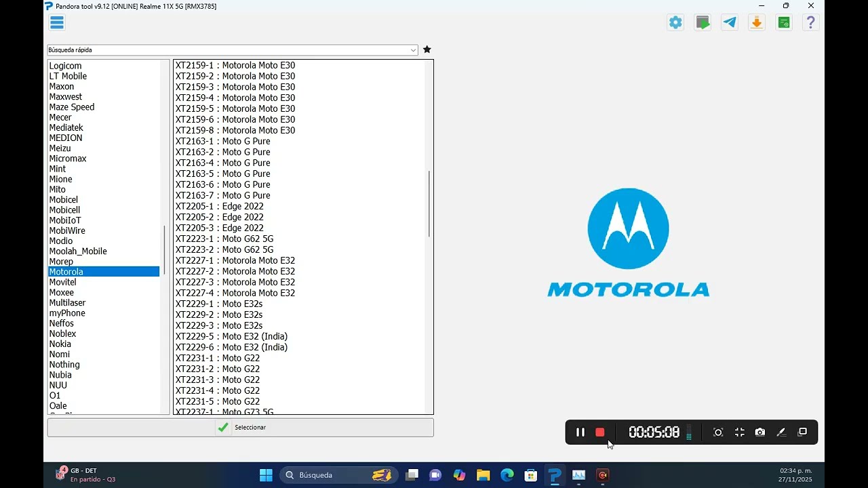The image size is (868, 488).
Task: Select Logicom in the brand list
Action: tap(65, 66)
